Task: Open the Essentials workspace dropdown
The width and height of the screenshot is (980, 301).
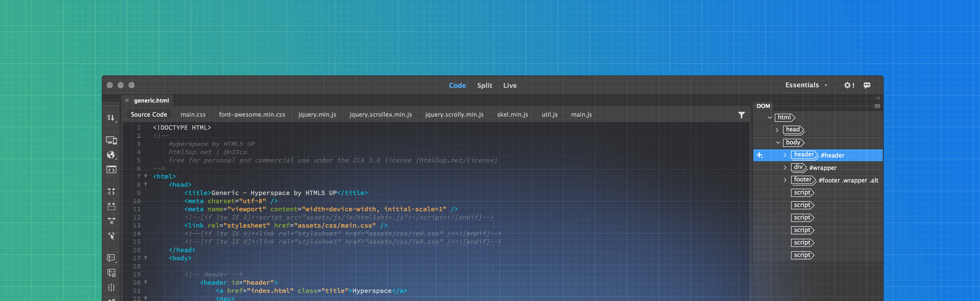Action: click(806, 85)
